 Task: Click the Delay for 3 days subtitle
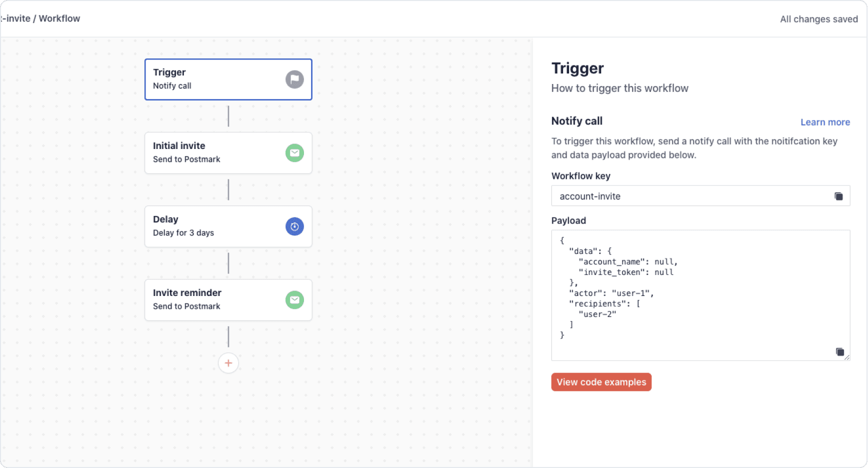click(183, 233)
